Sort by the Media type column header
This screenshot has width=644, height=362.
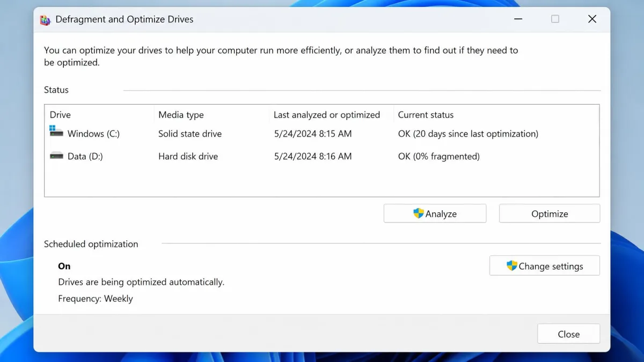coord(181,115)
